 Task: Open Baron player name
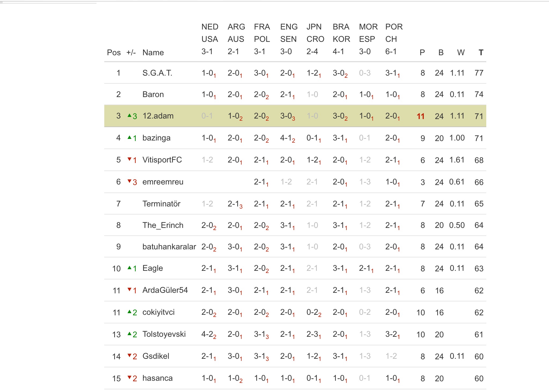point(153,94)
